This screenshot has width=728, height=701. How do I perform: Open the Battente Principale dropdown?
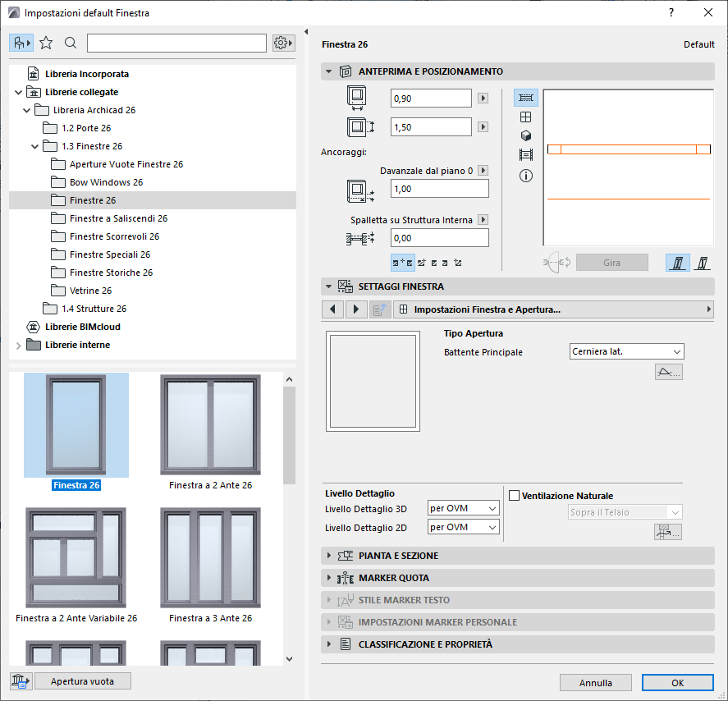[x=627, y=351]
